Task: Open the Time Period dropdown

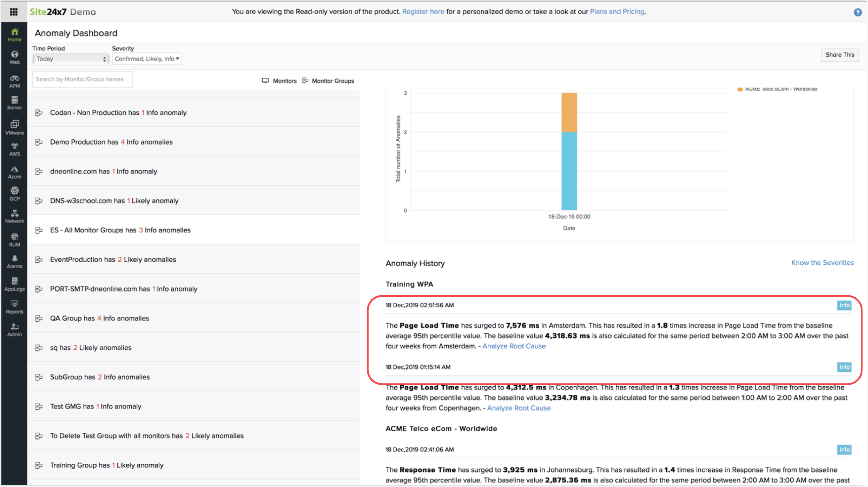Action: [x=71, y=59]
